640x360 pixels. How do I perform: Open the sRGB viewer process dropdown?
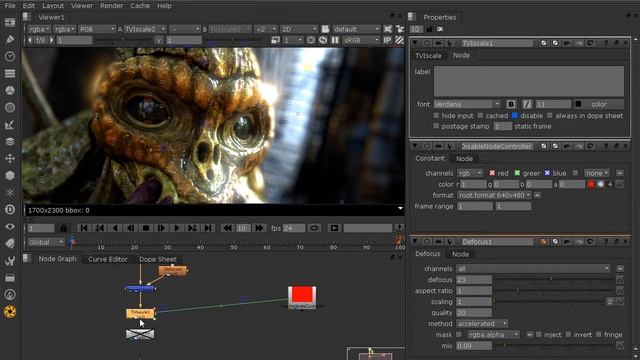click(x=360, y=40)
